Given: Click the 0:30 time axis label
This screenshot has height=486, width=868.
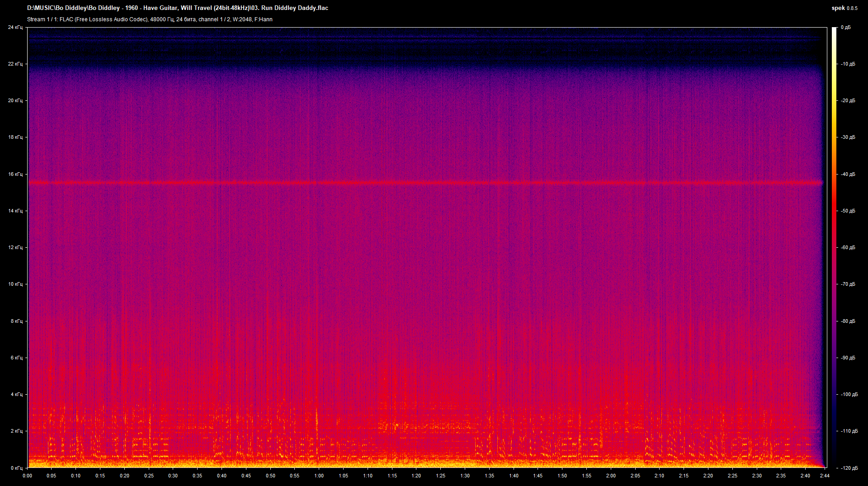Looking at the screenshot, I should click(x=173, y=476).
